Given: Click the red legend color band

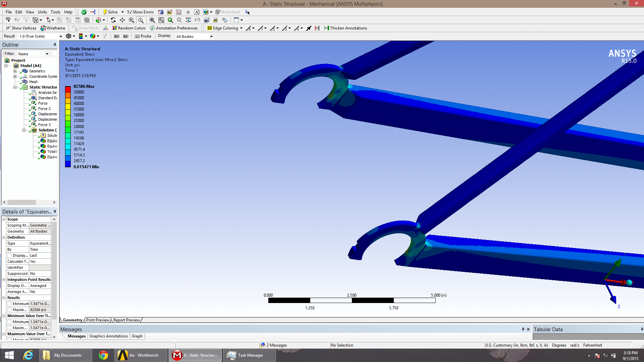Looking at the screenshot, I should (x=68, y=89).
